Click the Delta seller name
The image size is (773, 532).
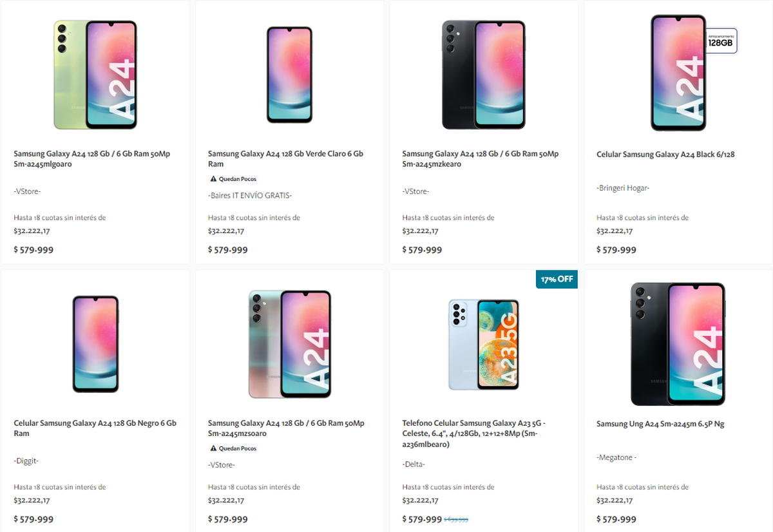[x=414, y=464]
